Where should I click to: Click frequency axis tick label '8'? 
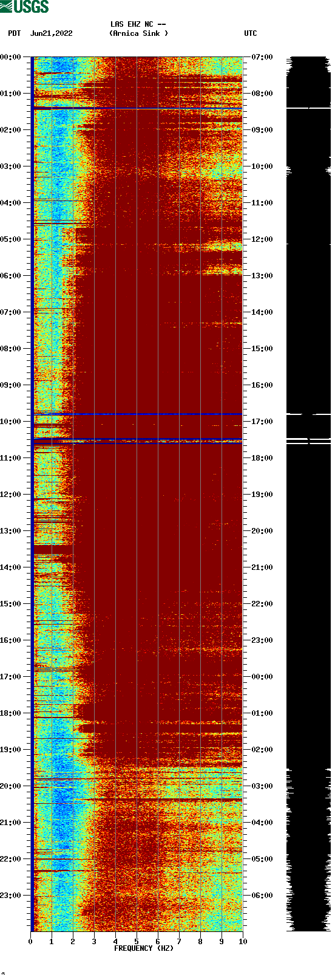point(200,942)
